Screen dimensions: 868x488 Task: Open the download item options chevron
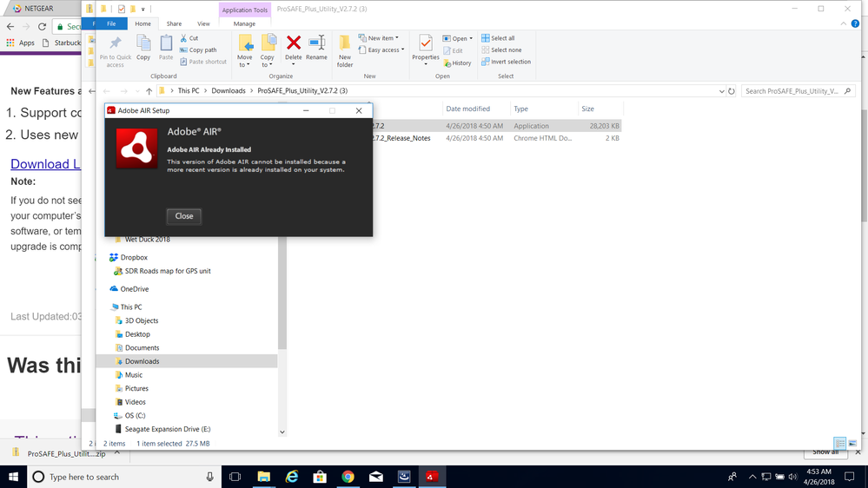117,452
